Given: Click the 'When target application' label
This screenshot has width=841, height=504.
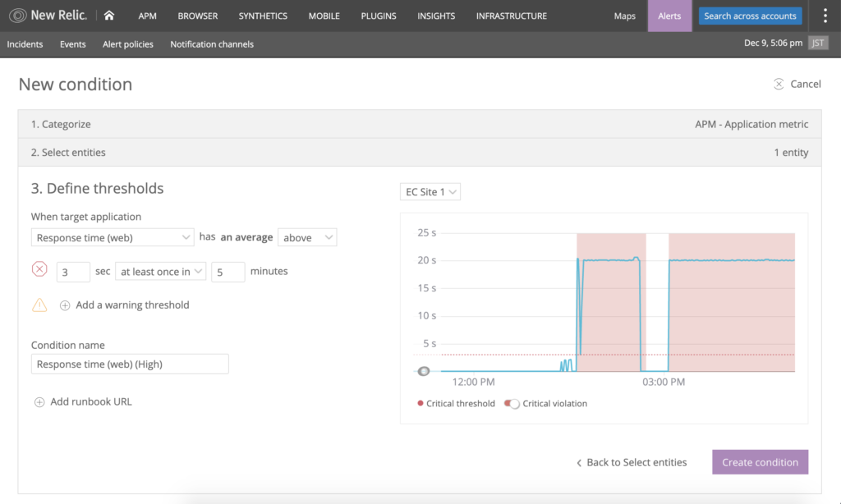Looking at the screenshot, I should [86, 217].
